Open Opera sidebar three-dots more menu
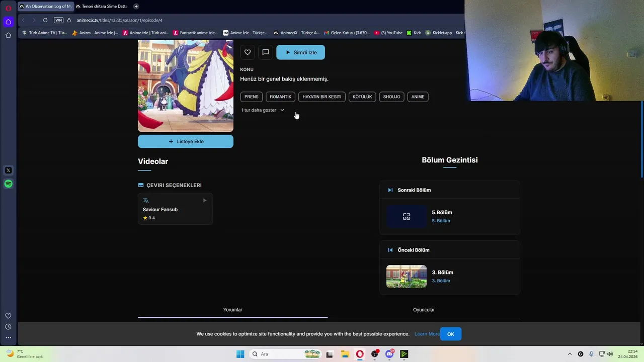 coord(8,338)
